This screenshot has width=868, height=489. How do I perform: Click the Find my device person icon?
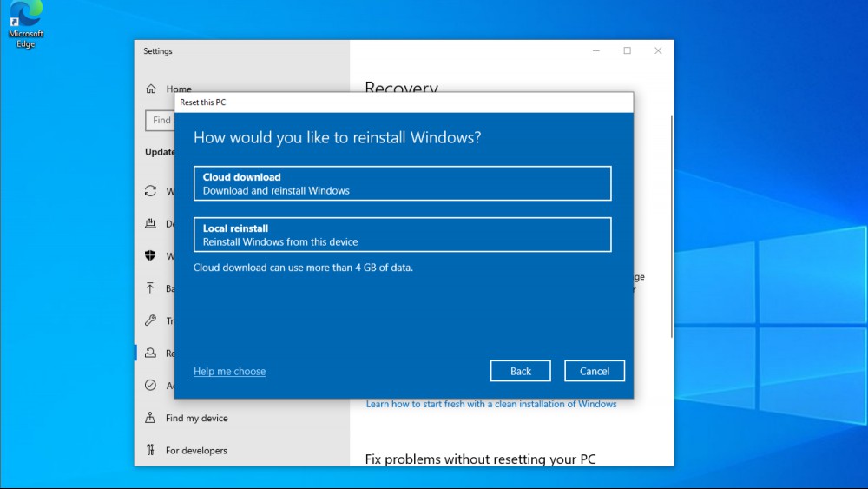150,418
